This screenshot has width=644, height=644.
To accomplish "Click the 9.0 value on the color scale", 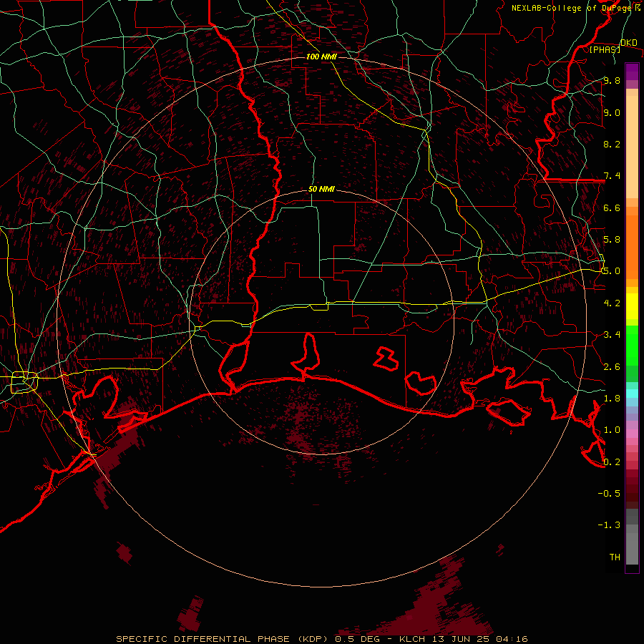I will 612,112.
